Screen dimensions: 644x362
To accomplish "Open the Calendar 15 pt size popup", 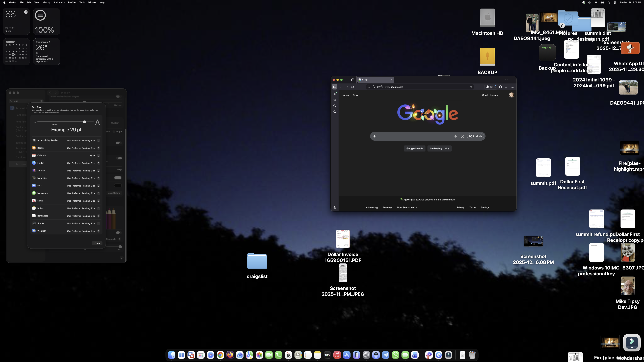I will click(x=98, y=156).
